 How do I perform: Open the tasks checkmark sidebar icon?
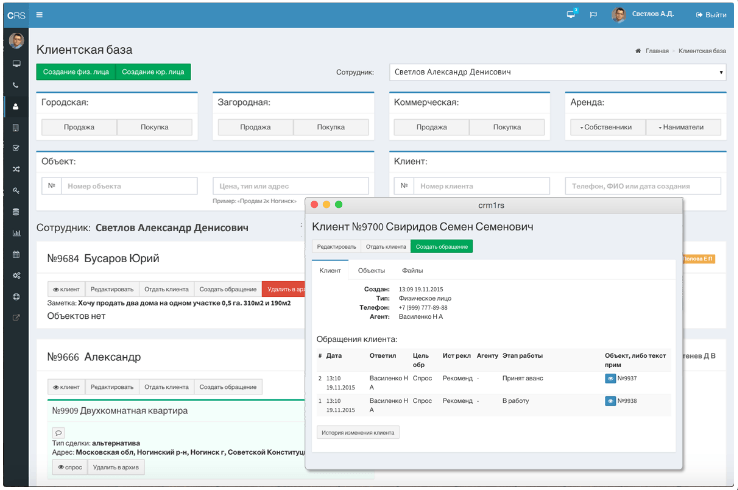pyautogui.click(x=16, y=148)
